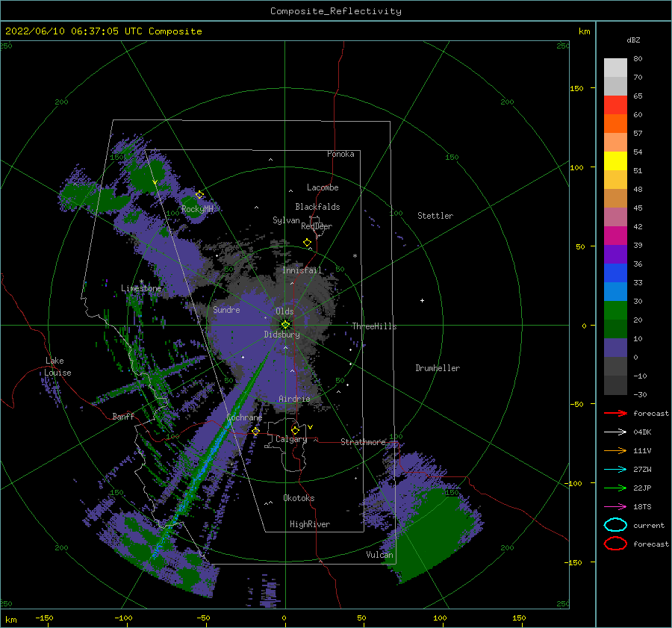Screen dimensions: 672x628
Task: Click the Vulcan label
Action: (379, 555)
